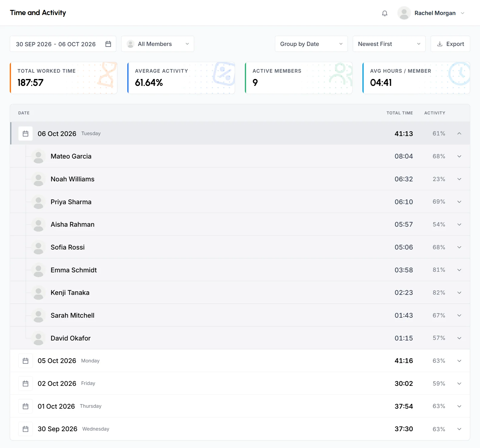Click Rachel Morgan's profile avatar
This screenshot has height=448, width=480.
(404, 13)
